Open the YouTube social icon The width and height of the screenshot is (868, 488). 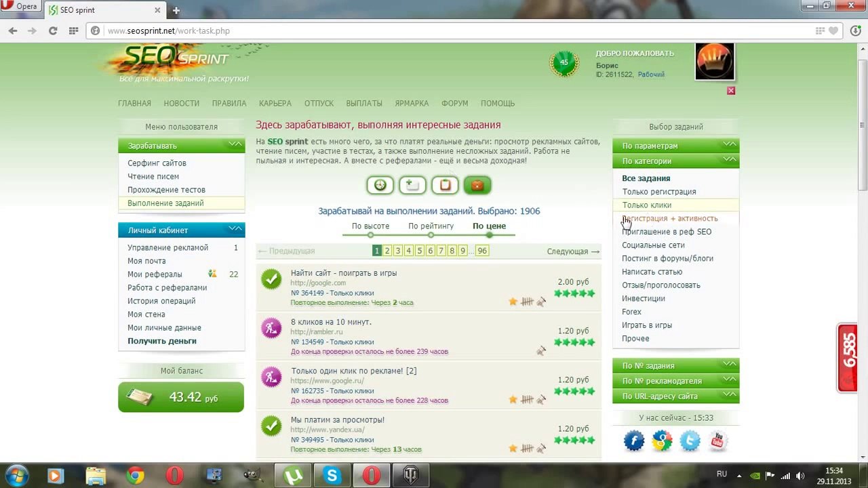[717, 441]
